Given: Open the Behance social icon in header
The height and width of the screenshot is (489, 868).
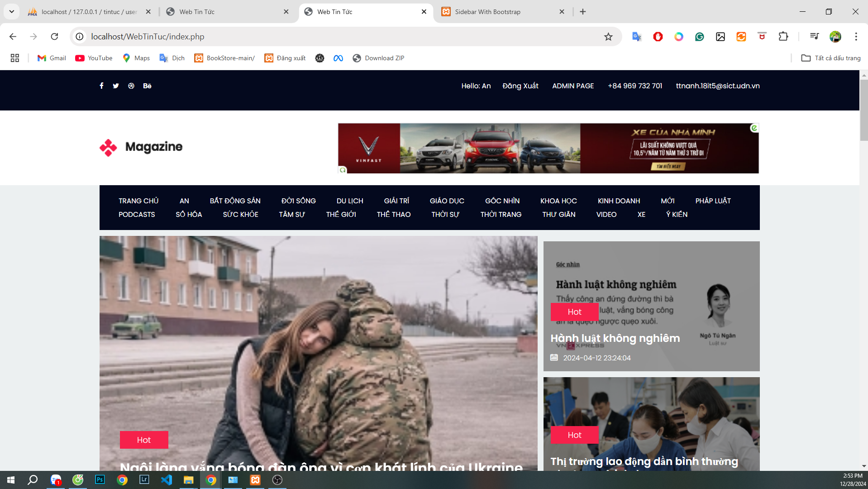Looking at the screenshot, I should [x=147, y=86].
